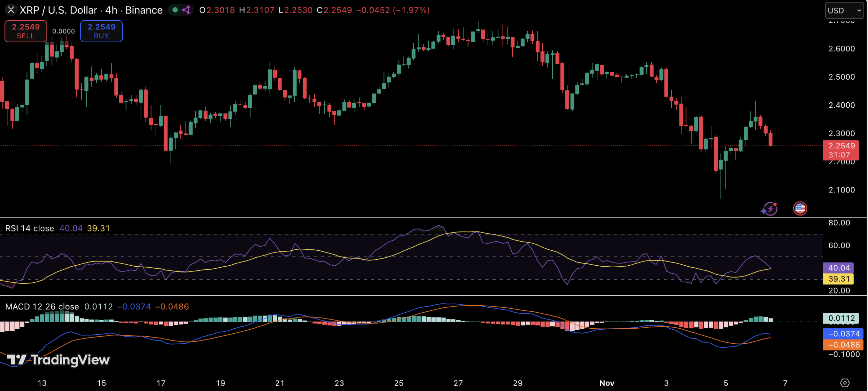Select the RSI 14 close indicator label
This screenshot has height=391, width=868.
tap(29, 228)
